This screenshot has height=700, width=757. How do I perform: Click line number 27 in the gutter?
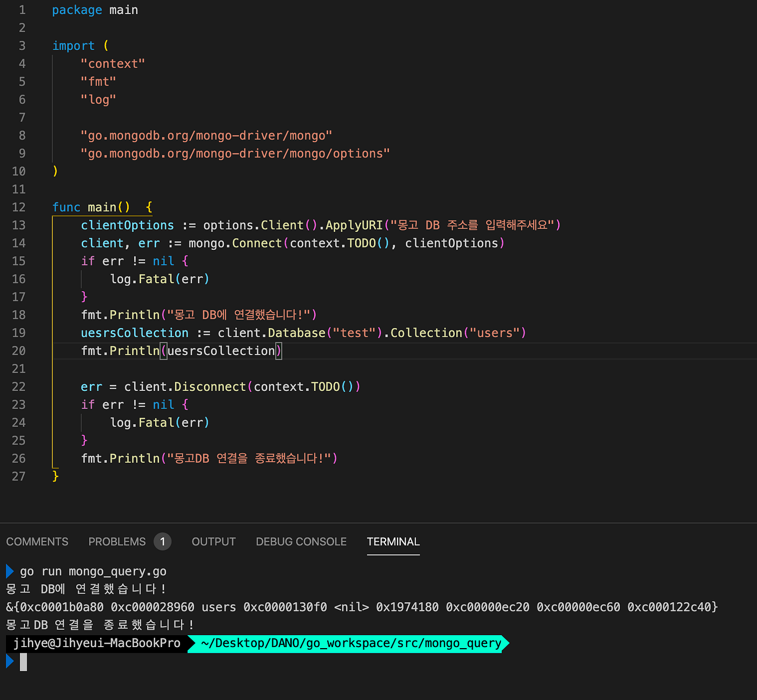[19, 476]
